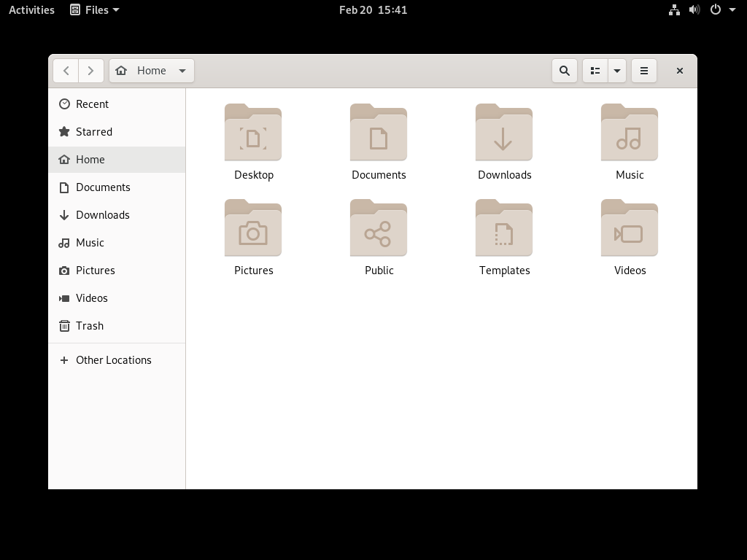The width and height of the screenshot is (747, 560).
Task: Select the Templates folder icon
Action: (x=504, y=227)
